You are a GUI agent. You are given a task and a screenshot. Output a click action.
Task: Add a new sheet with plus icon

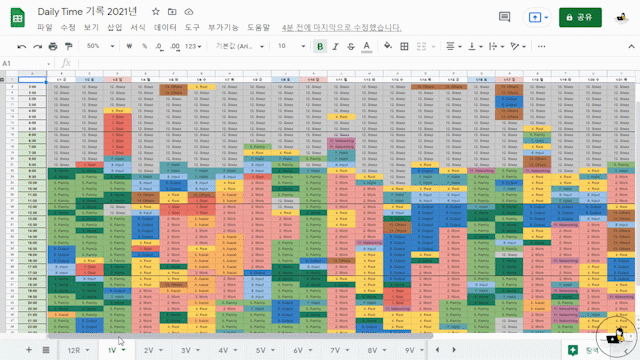29,350
